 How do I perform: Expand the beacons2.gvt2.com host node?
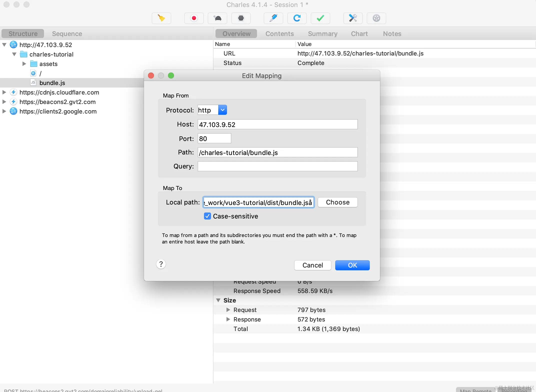(4, 102)
